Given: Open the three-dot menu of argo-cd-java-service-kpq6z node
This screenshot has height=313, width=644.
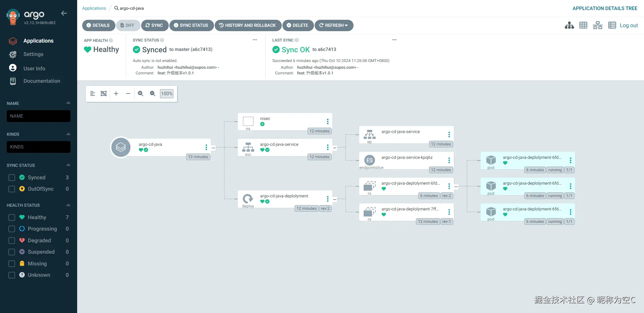Looking at the screenshot, I should pyautogui.click(x=449, y=161).
